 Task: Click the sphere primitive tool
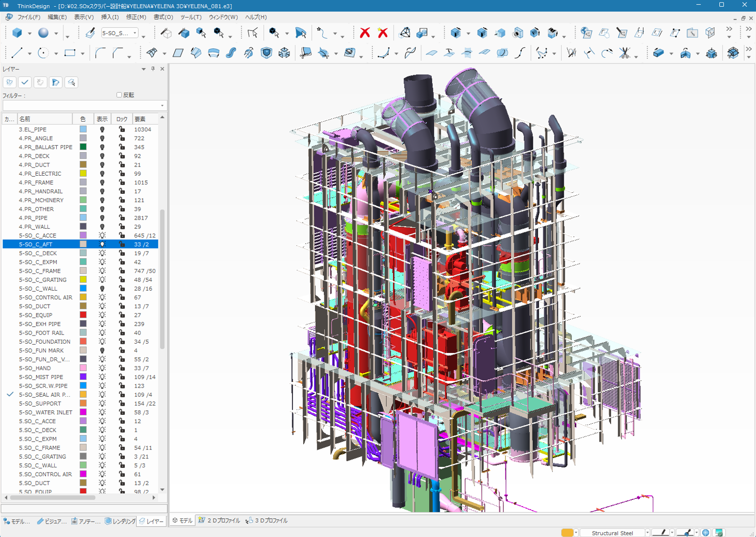43,33
